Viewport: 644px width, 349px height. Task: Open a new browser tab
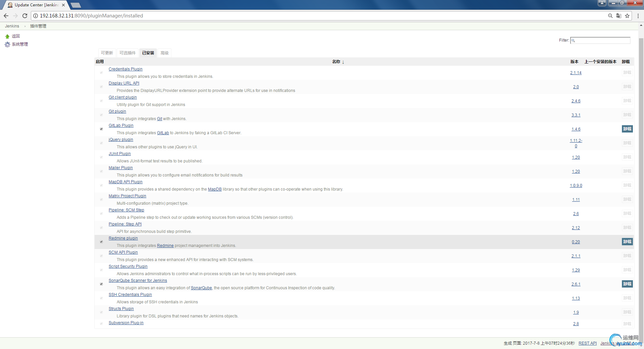76,5
